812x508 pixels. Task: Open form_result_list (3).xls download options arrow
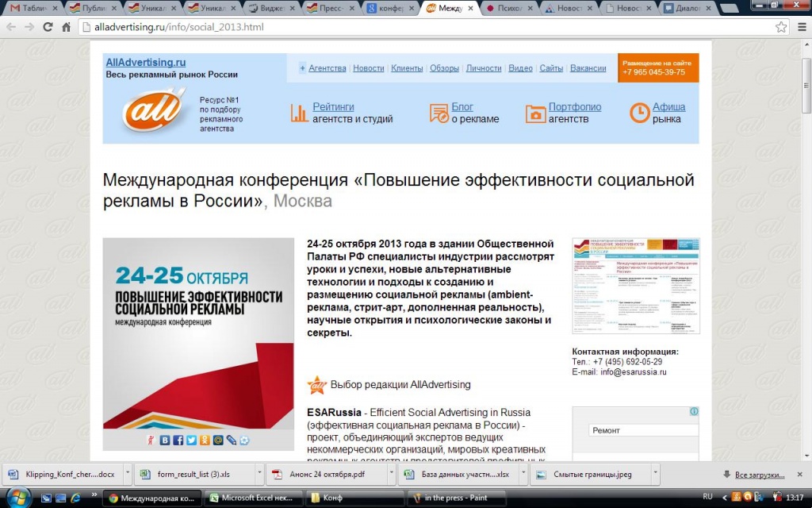pos(259,474)
